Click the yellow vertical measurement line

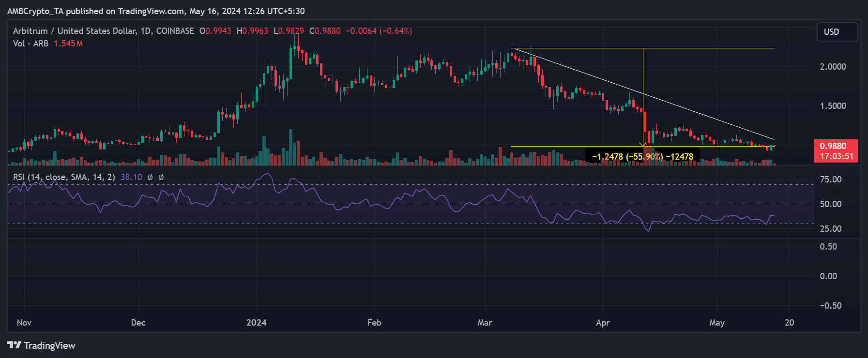[643, 97]
